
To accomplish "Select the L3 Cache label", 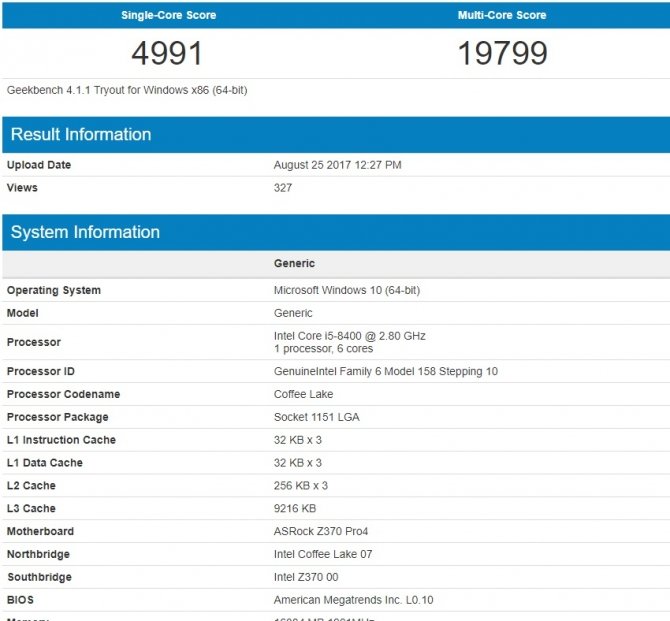I will [31, 509].
